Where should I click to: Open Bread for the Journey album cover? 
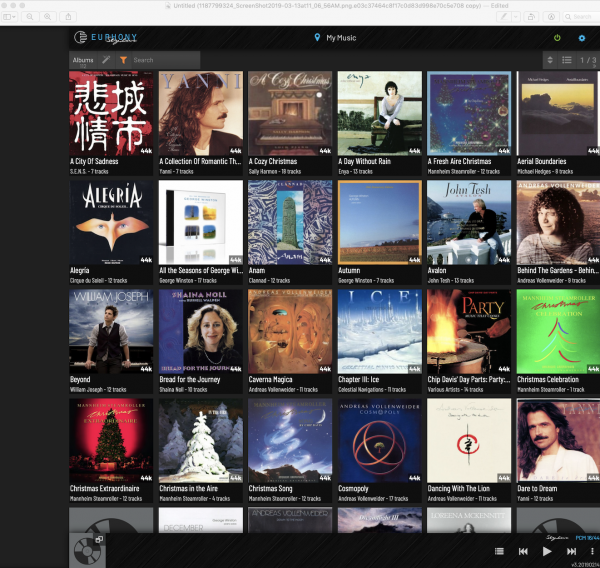pos(201,331)
